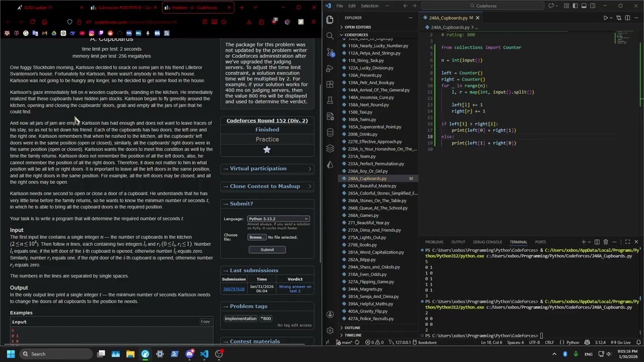Open Reddit bookmark in bookmarks bar
This screenshot has width=644, height=362.
(110, 33)
